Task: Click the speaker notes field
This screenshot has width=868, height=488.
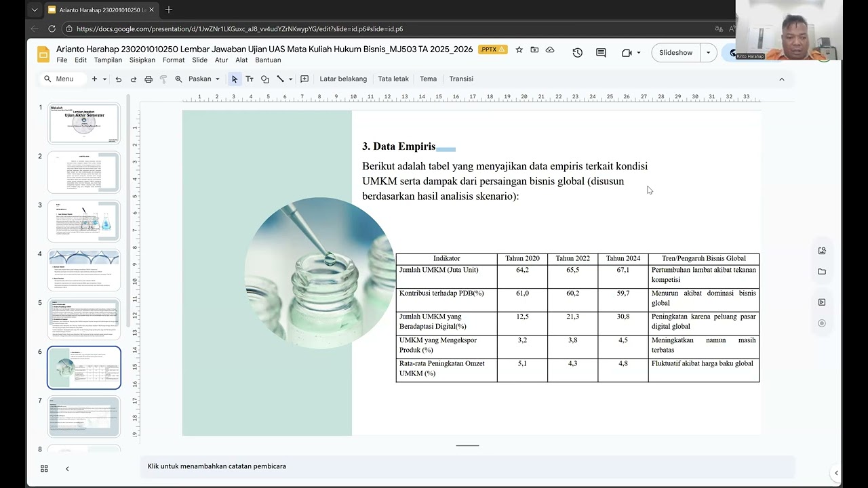Action: click(468, 466)
